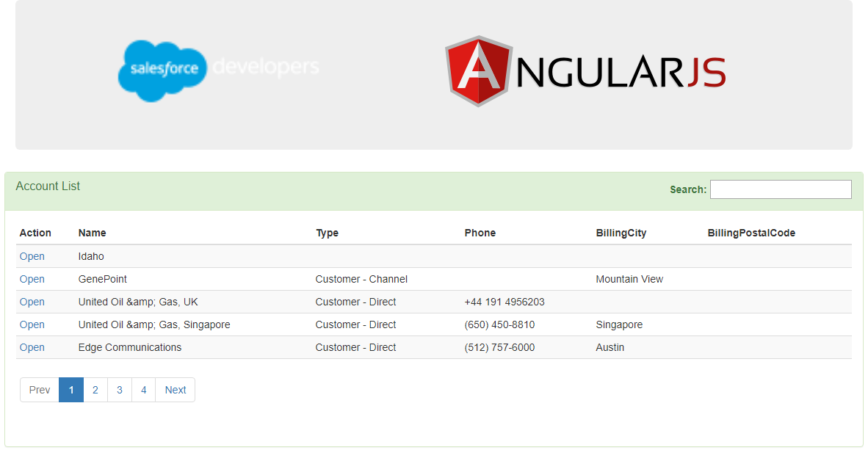Open the Idaho account
The image size is (868, 450).
point(32,256)
